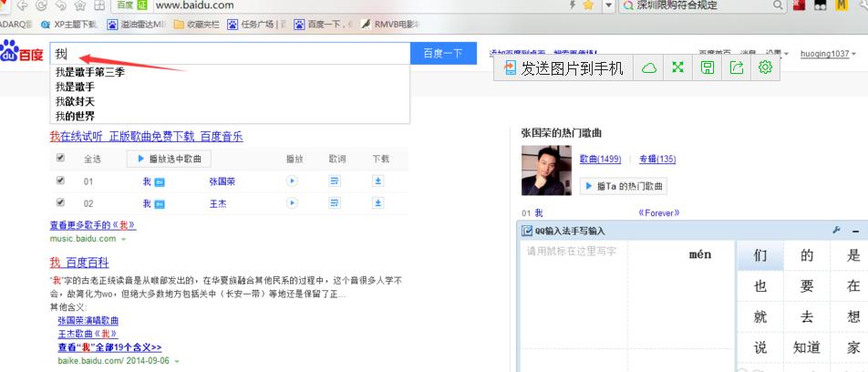Click 播Ta的热门歌曲 button
This screenshot has height=372, width=868.
624,187
